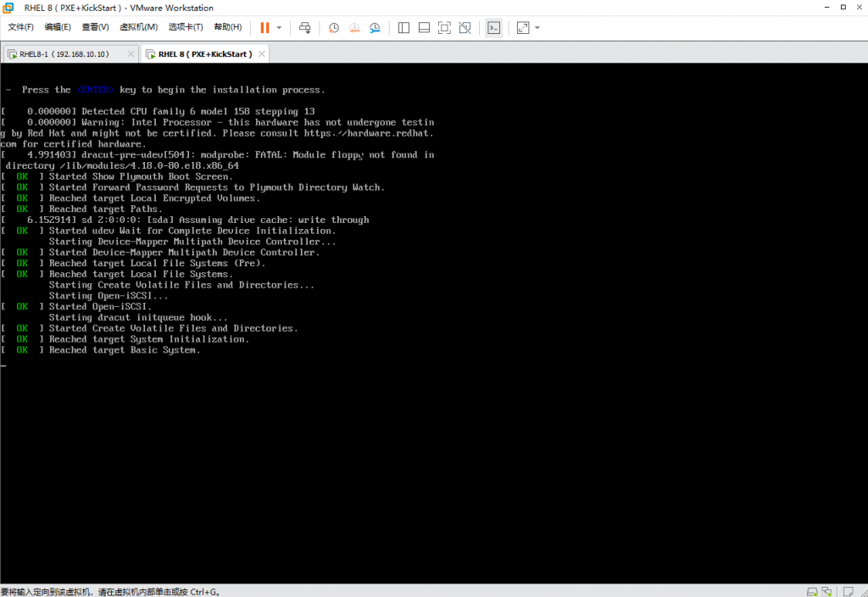Click the stretch guest display icon
Screen dimensions: 868x597
pyautogui.click(x=522, y=28)
